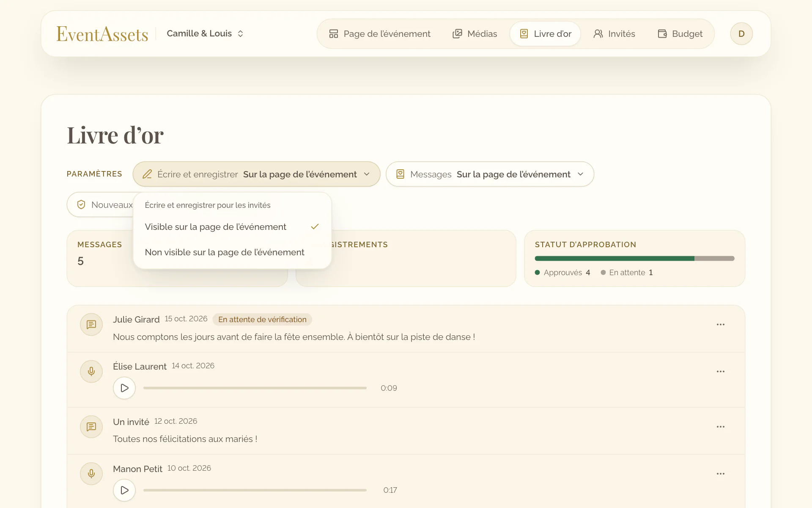
Task: Click the Livre d'or tab book icon
Action: 524,34
